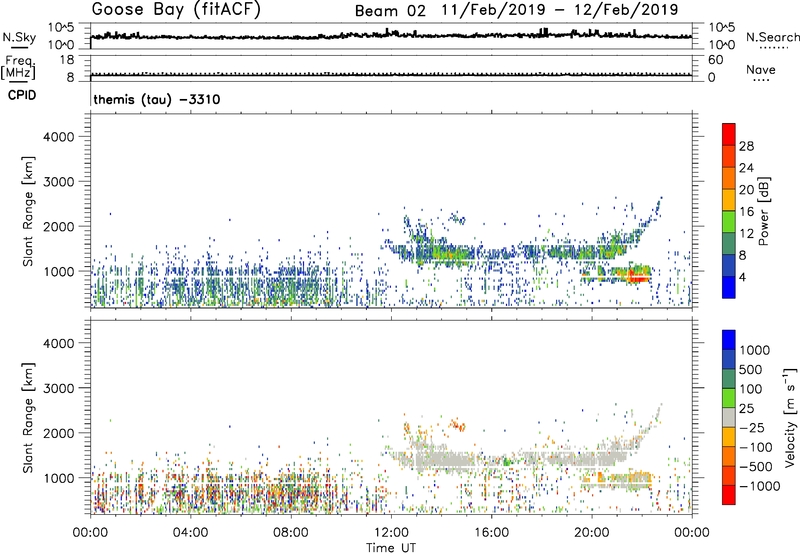Click the 'N.Sky' legend label
The width and height of the screenshot is (800, 554).
(x=19, y=37)
